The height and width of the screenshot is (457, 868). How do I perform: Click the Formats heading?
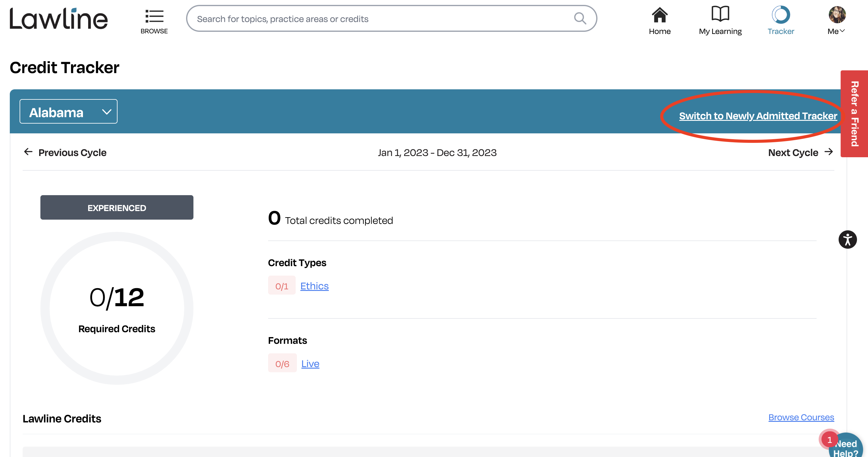point(287,340)
